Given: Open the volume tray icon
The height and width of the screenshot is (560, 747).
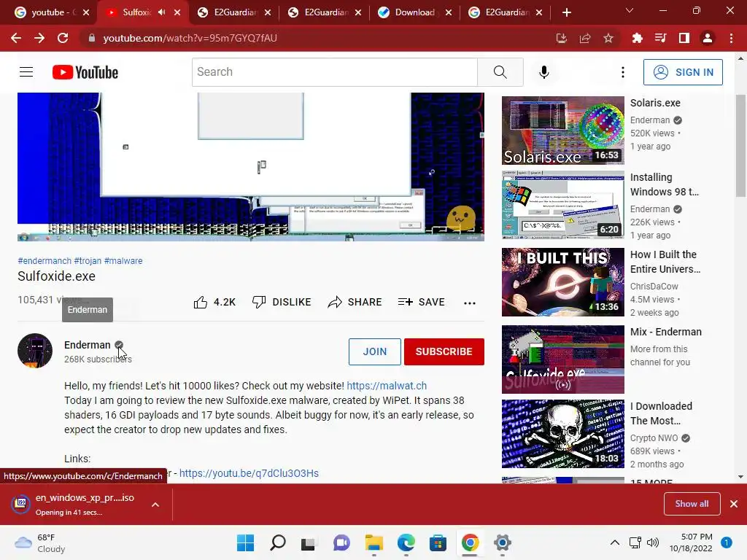Looking at the screenshot, I should [x=653, y=542].
